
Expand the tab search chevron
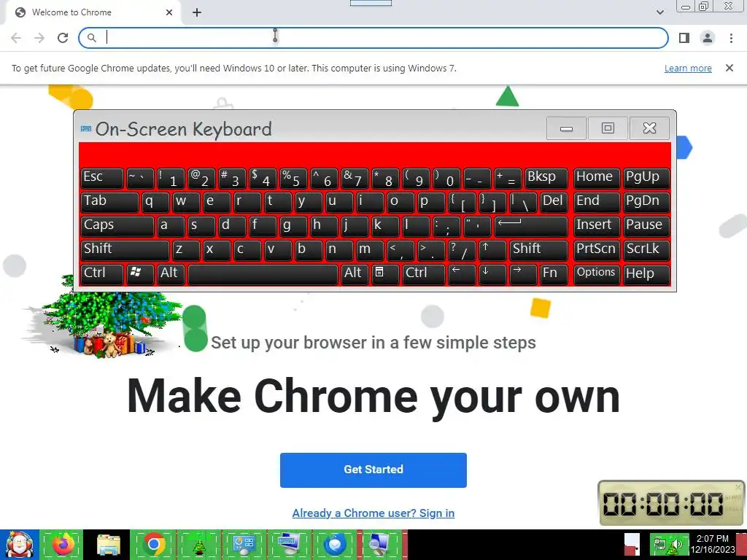tap(659, 12)
